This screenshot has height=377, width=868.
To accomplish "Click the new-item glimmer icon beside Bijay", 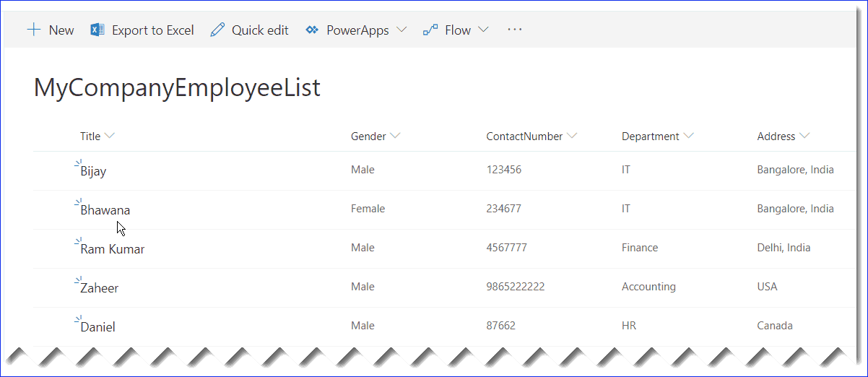I will (78, 164).
